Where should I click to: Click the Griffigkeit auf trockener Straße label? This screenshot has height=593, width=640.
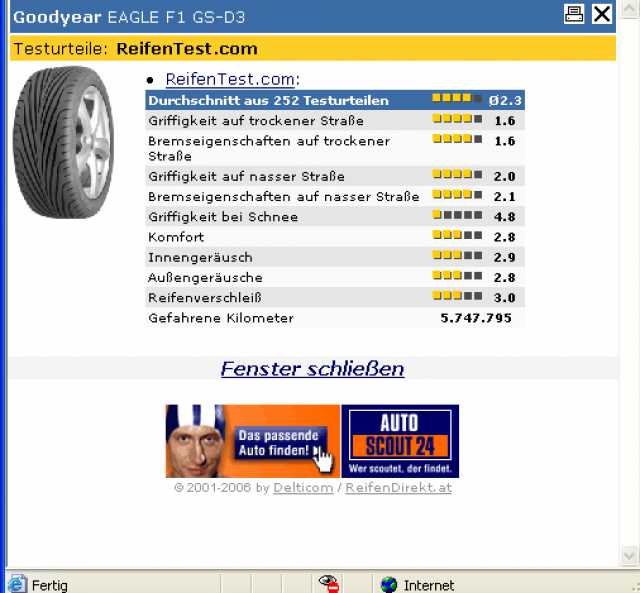[x=256, y=121]
